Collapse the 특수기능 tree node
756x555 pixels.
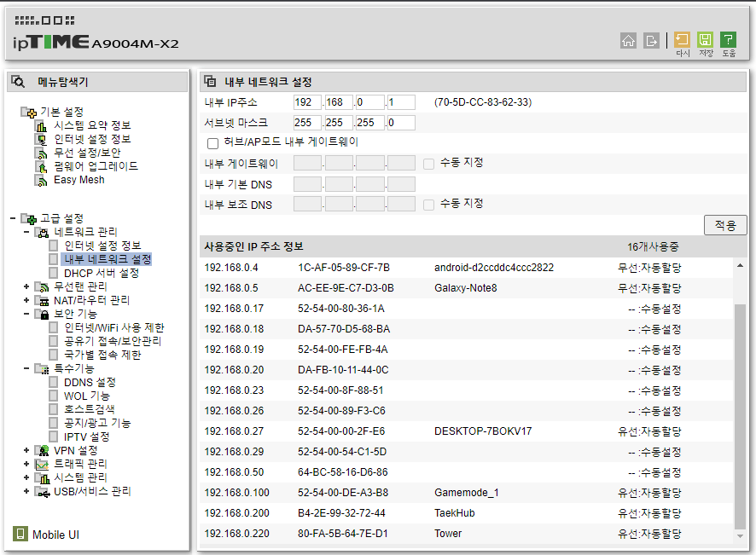pos(26,368)
